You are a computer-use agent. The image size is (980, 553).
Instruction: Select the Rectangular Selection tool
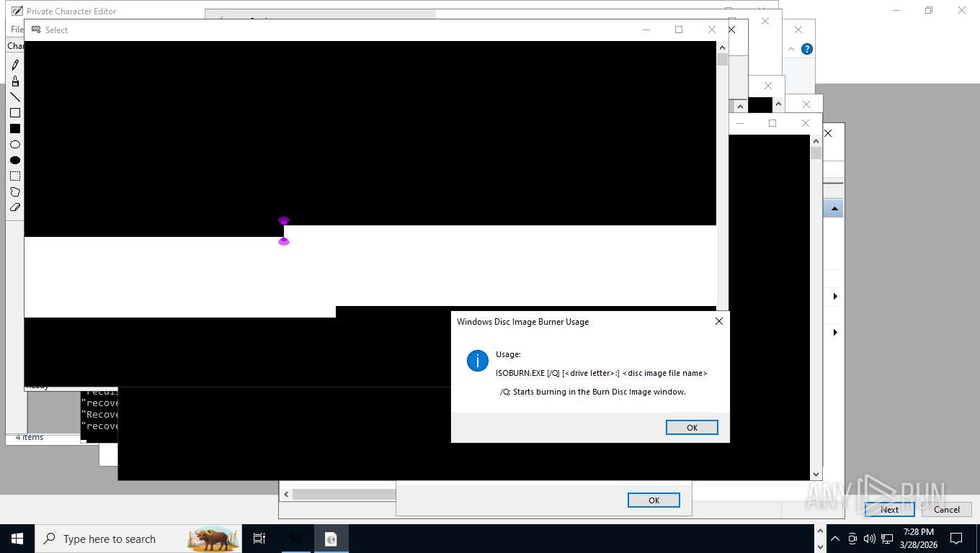[15, 176]
